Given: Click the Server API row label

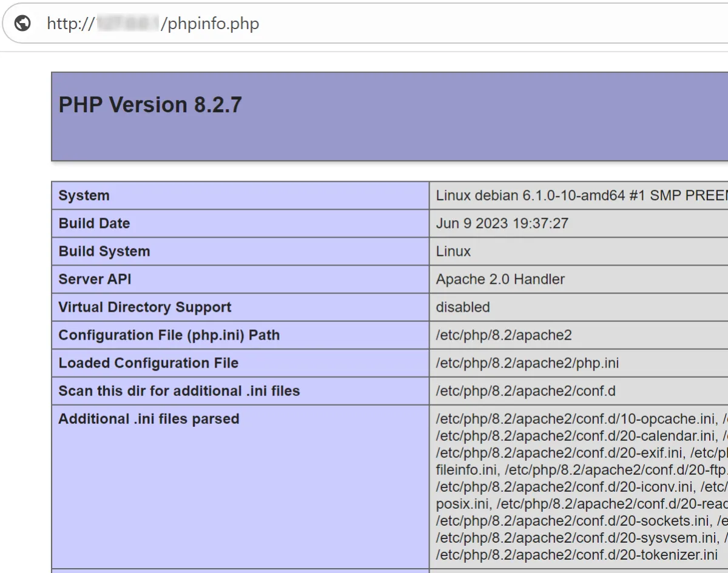Looking at the screenshot, I should (95, 280).
